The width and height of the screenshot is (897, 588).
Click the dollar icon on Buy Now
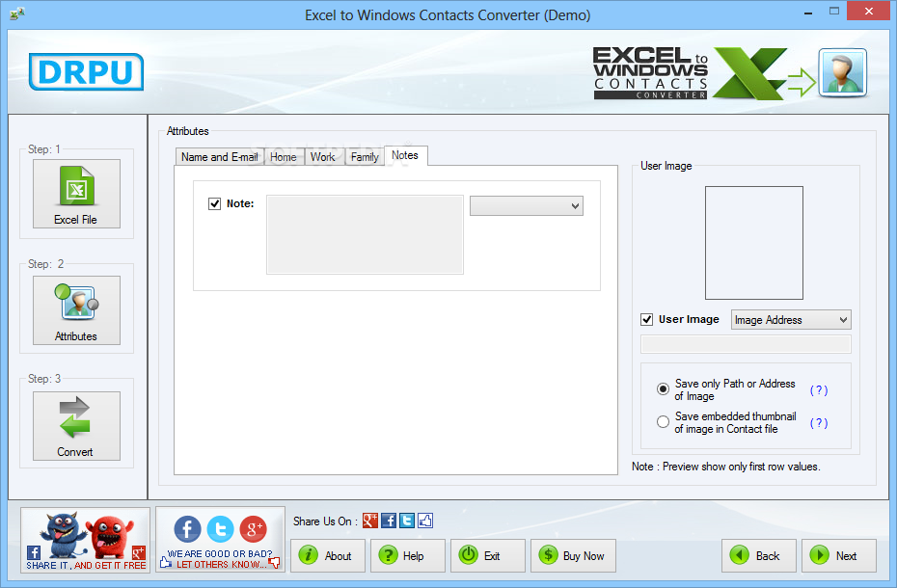click(x=548, y=555)
